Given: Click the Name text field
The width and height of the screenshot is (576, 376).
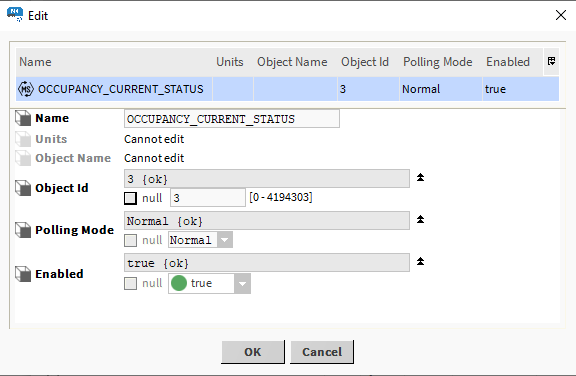Looking at the screenshot, I should 232,119.
